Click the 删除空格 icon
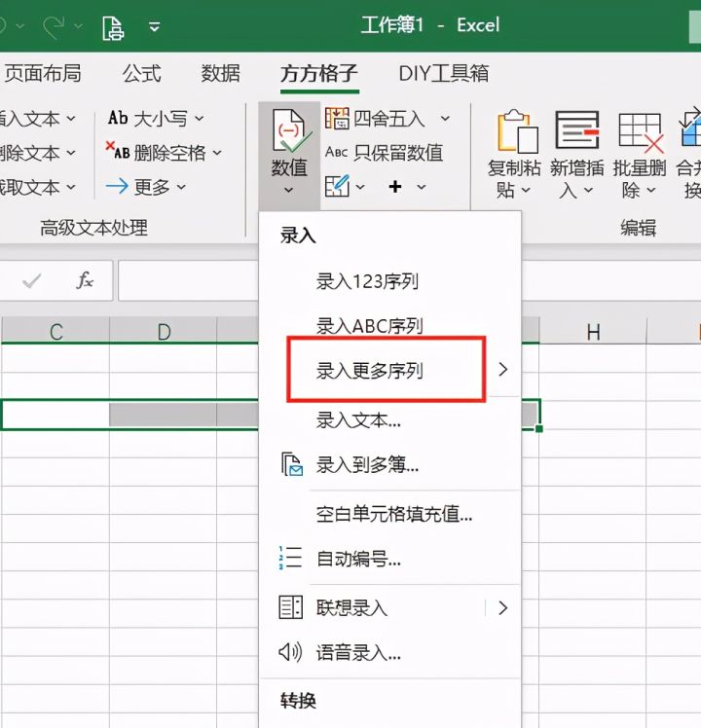Screen dimensions: 701x728 pos(117,151)
